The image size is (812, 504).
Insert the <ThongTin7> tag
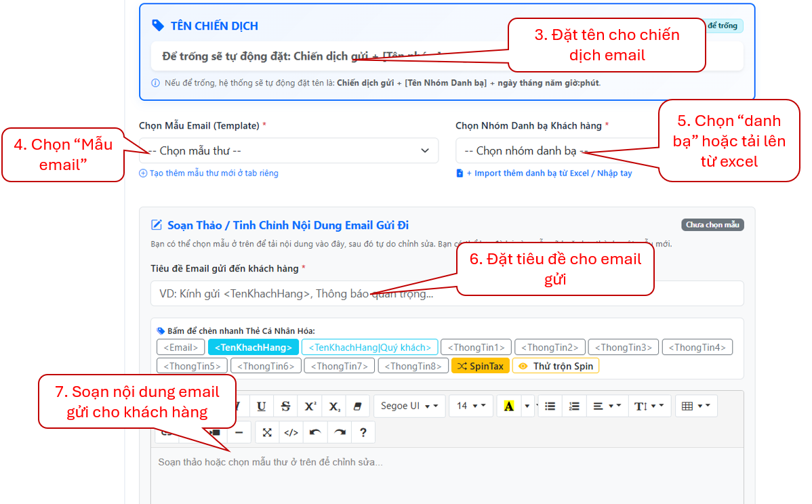click(x=340, y=366)
